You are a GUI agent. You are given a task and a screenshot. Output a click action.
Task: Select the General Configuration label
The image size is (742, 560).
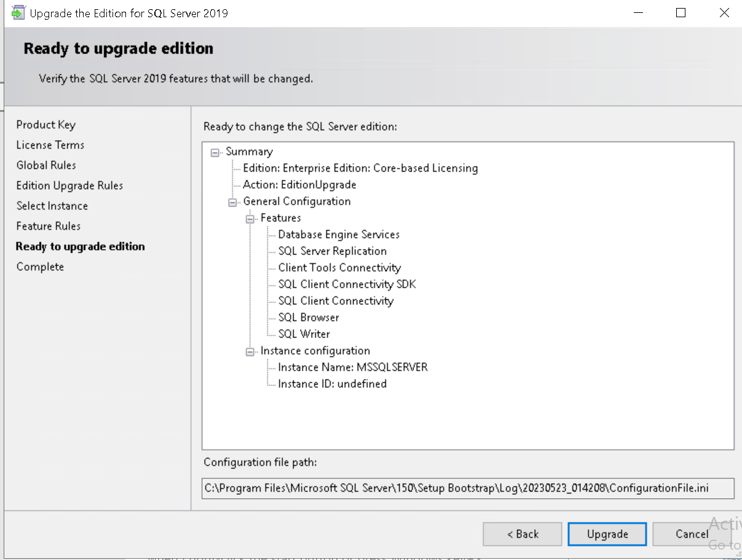point(297,202)
